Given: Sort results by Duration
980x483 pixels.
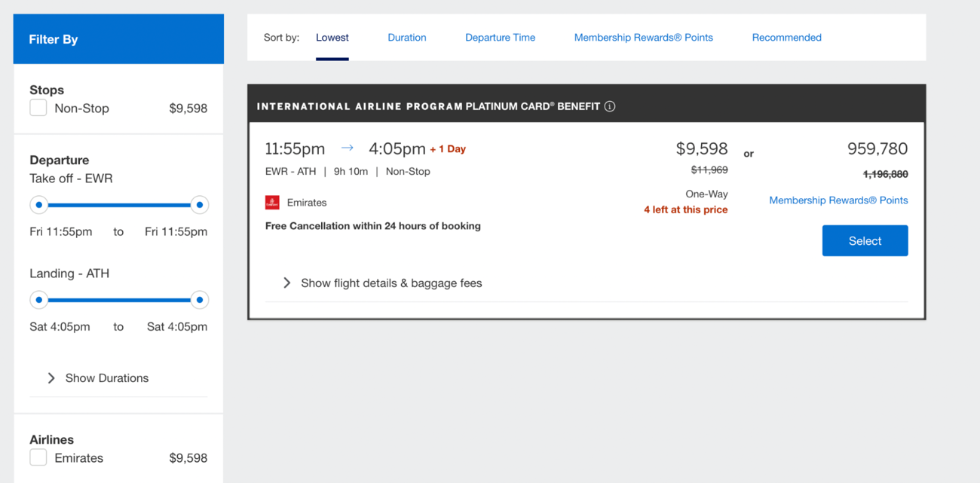Looking at the screenshot, I should click(x=407, y=37).
